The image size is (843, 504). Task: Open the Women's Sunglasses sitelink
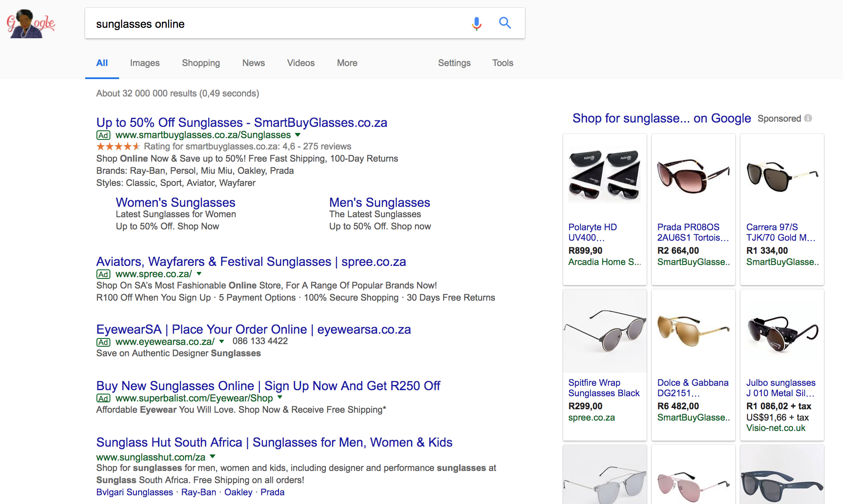[x=176, y=202]
